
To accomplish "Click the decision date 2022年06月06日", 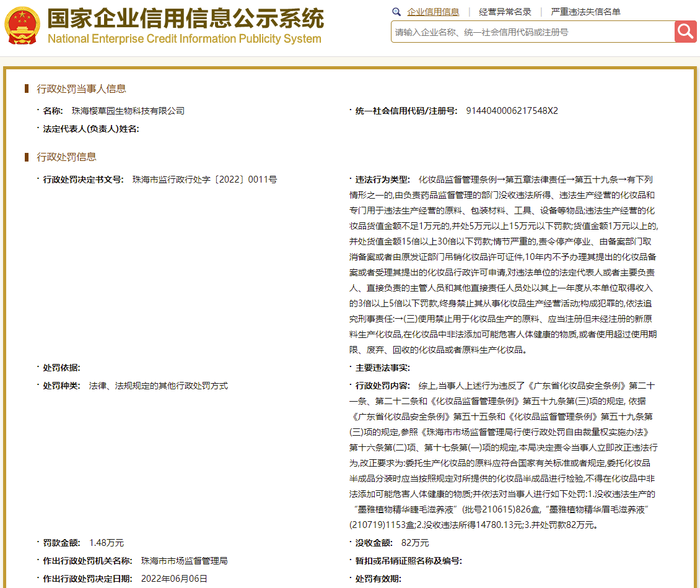I will (x=174, y=579).
